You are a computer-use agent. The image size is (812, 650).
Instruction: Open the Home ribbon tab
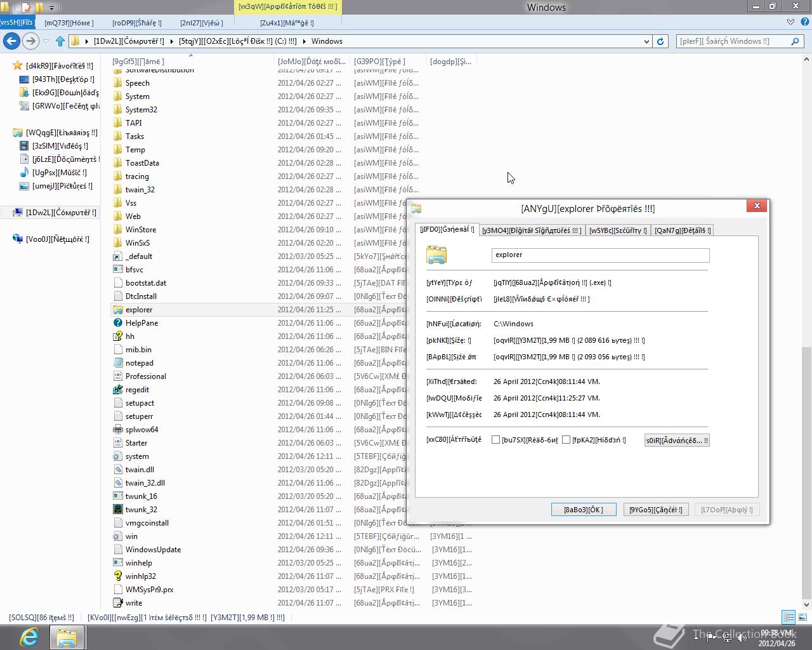pyautogui.click(x=69, y=23)
